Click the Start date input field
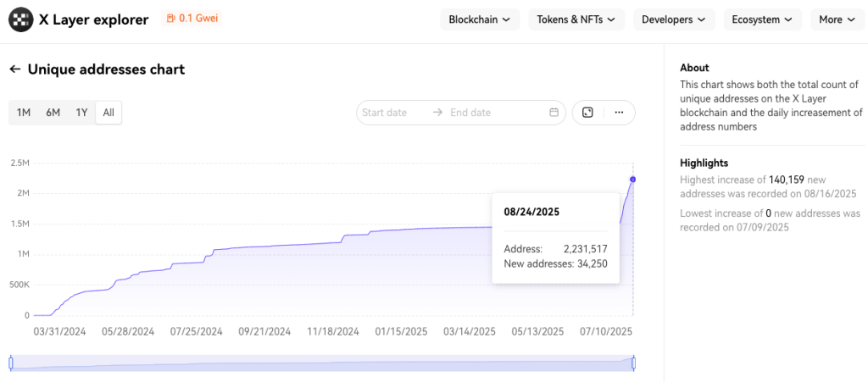 (x=392, y=113)
